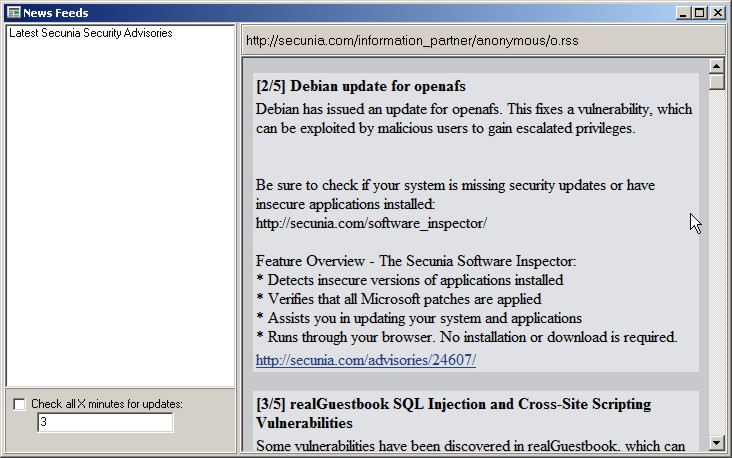Click the Assists you in updating bullet
This screenshot has width=732, height=458.
[419, 318]
